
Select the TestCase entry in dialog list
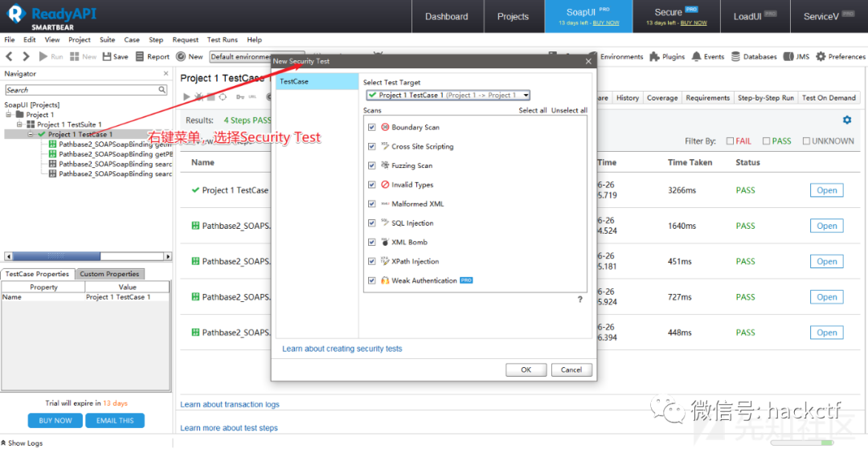pos(317,81)
